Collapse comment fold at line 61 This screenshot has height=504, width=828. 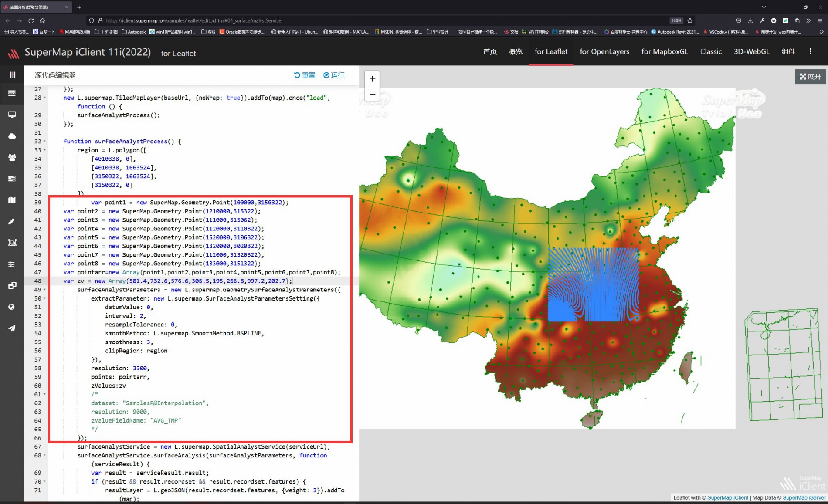pyautogui.click(x=44, y=394)
